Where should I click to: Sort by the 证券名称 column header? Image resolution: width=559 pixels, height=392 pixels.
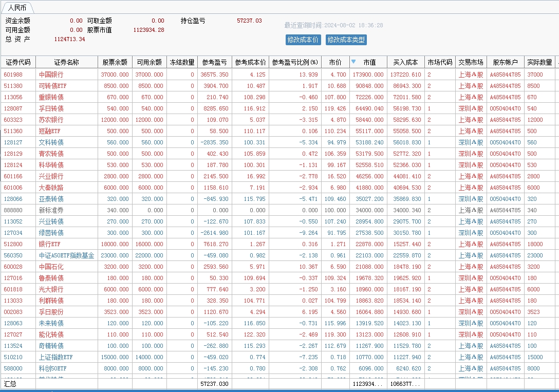[x=66, y=62]
